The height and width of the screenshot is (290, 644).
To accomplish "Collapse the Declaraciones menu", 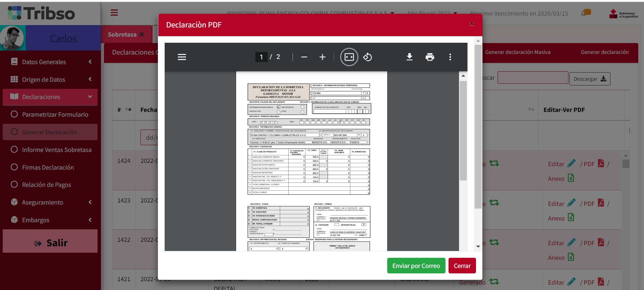I will click(x=50, y=97).
